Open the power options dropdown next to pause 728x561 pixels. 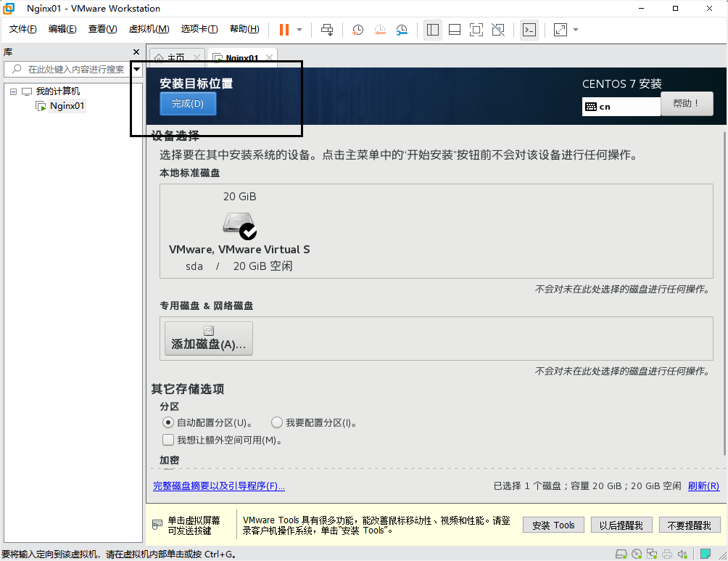[x=299, y=30]
